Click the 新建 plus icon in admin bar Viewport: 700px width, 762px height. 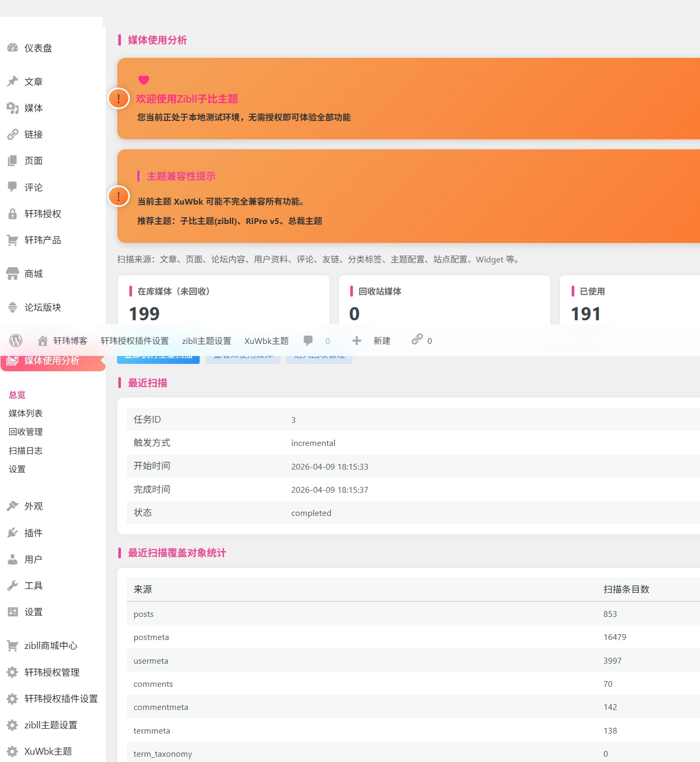click(x=357, y=340)
